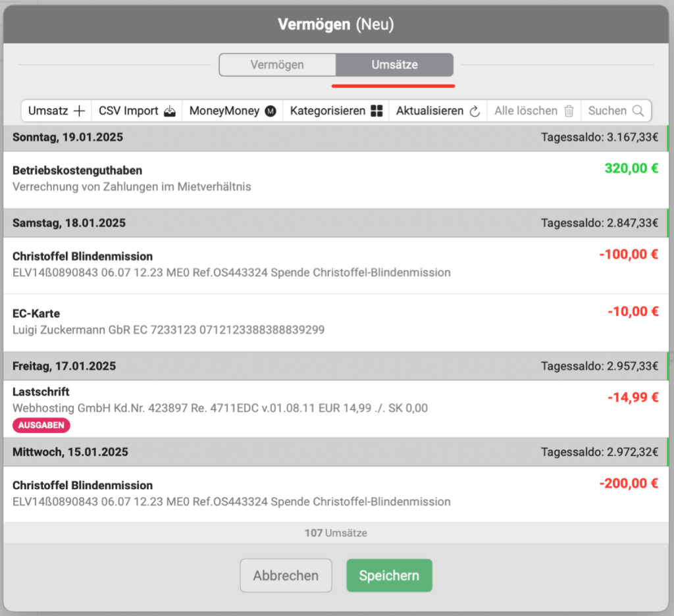
Task: Click the Alle löschen trash icon
Action: [x=569, y=111]
